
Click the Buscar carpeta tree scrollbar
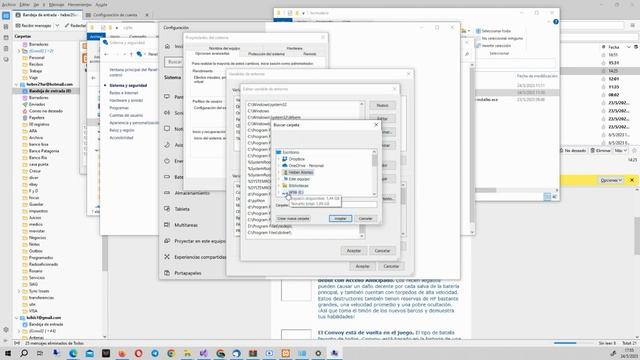point(374,172)
